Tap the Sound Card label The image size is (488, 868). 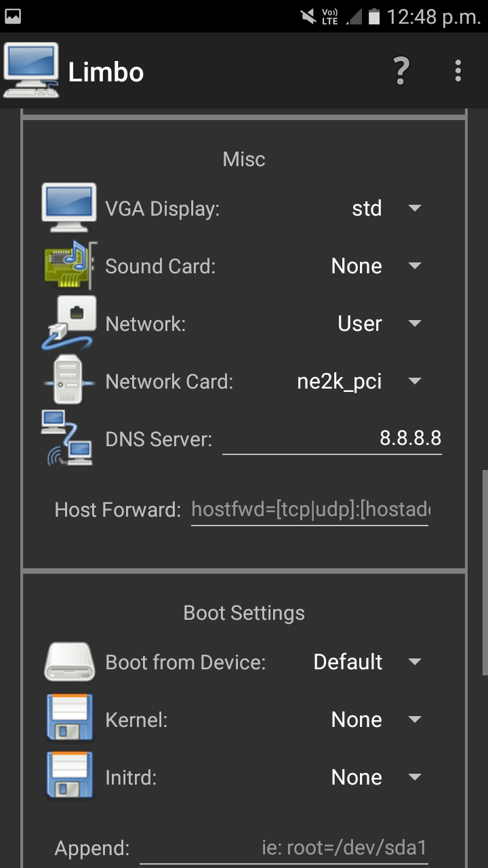(x=160, y=266)
